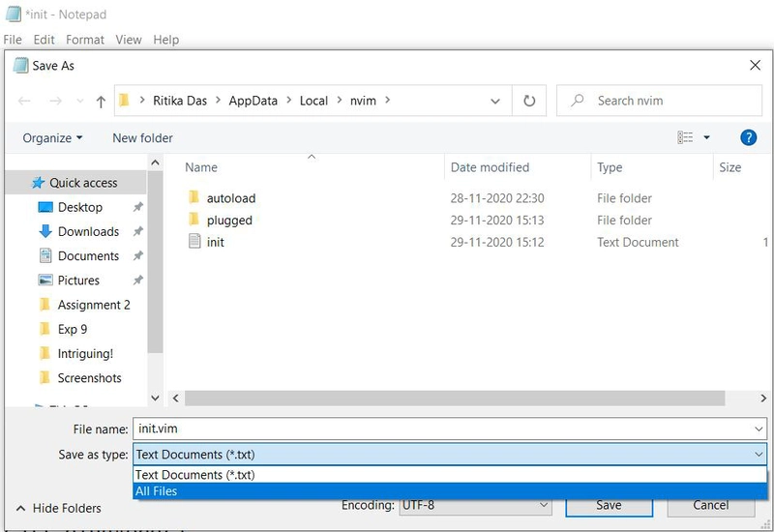Click the Pictures icon in sidebar

click(x=45, y=280)
